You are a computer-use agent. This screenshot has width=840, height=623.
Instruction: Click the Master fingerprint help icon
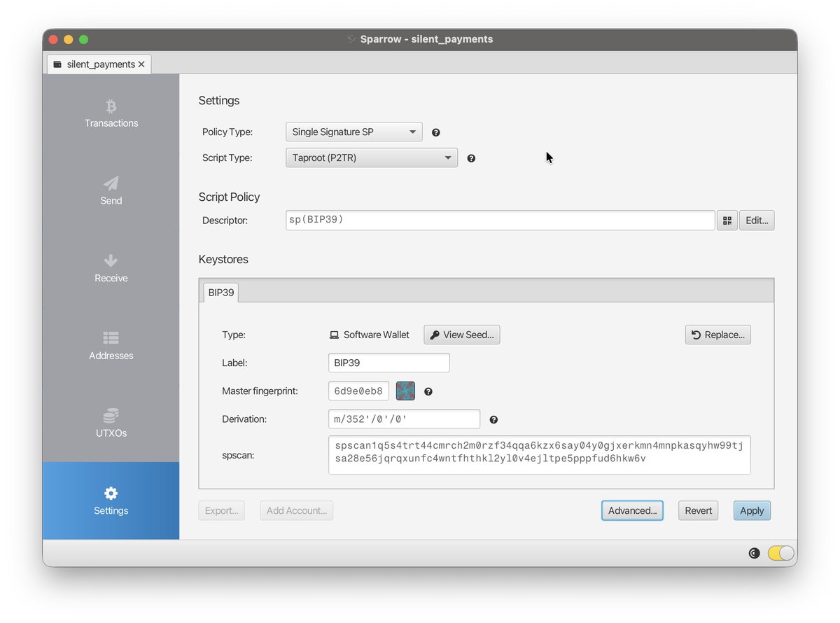pyautogui.click(x=428, y=391)
